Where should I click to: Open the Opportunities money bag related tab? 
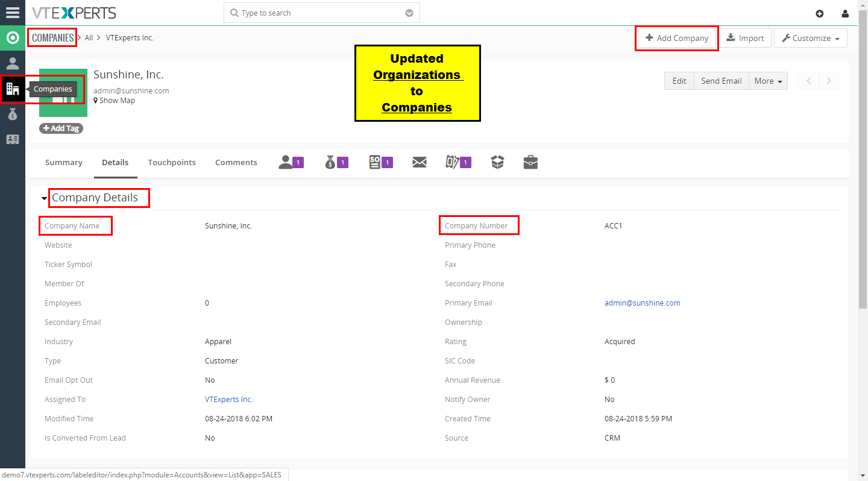coord(337,162)
